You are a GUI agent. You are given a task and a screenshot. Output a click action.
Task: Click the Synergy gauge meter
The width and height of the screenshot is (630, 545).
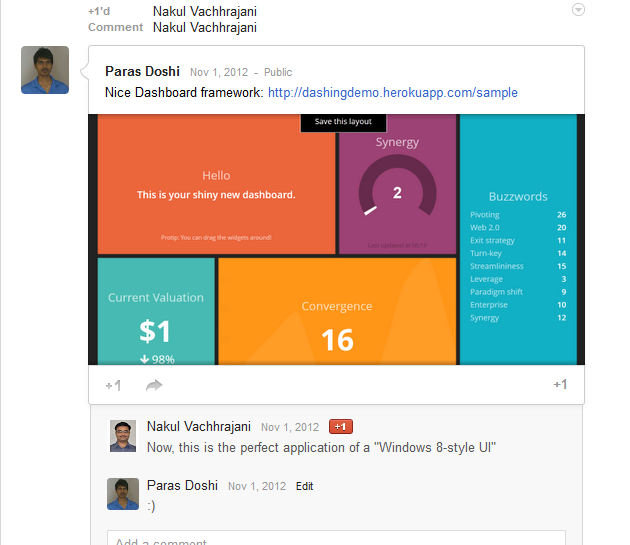pyautogui.click(x=397, y=187)
